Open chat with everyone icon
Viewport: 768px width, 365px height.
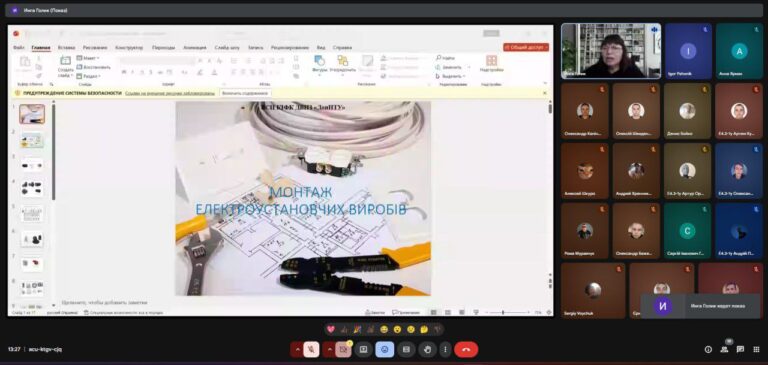pos(740,349)
